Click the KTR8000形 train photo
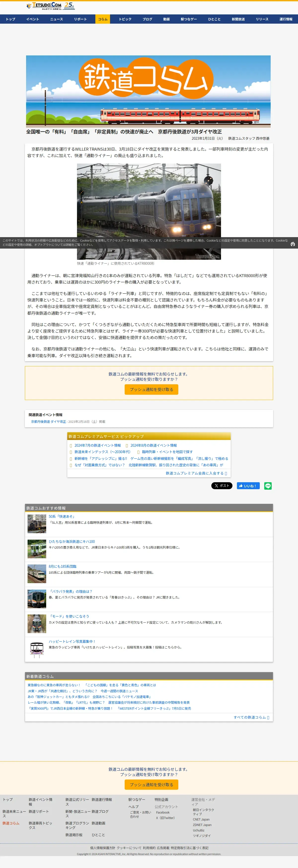The image size is (298, 868). 149,211
